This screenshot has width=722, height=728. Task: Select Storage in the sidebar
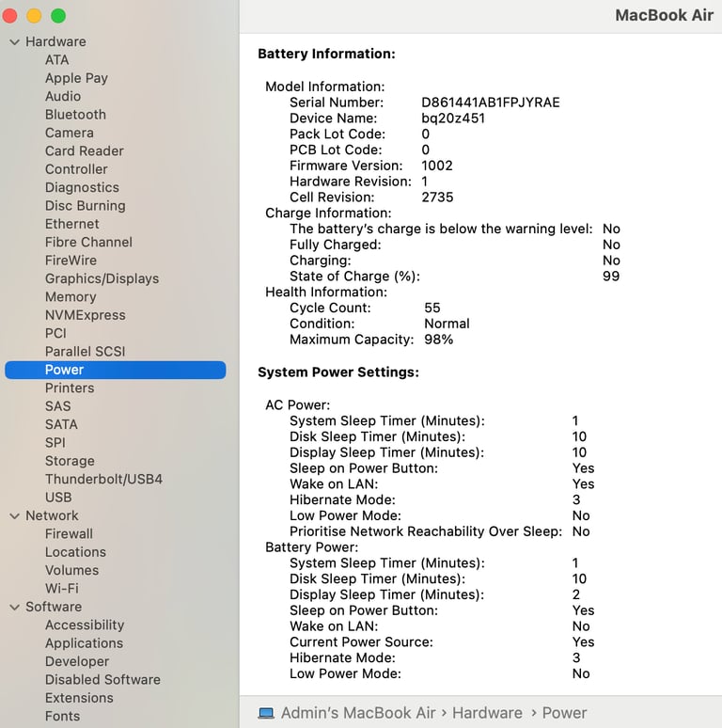point(70,461)
